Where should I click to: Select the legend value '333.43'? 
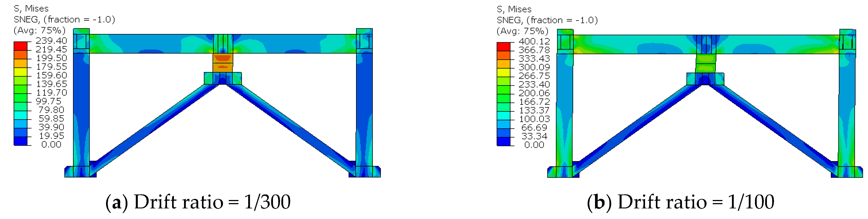tap(534, 59)
